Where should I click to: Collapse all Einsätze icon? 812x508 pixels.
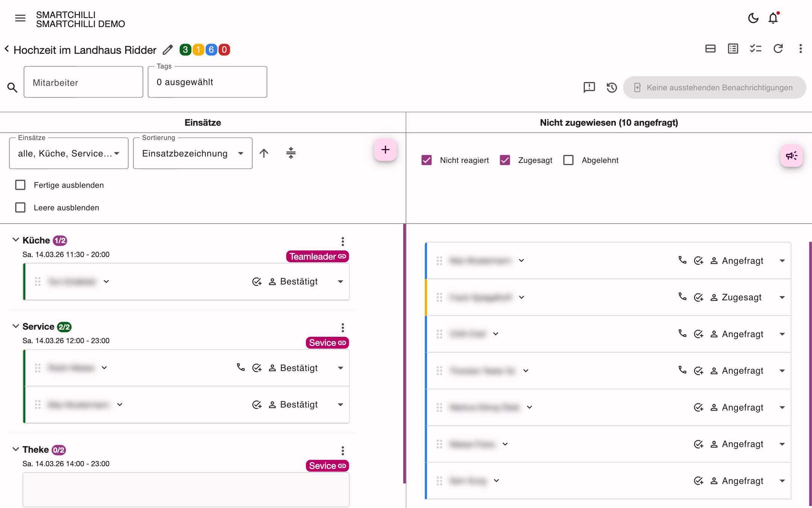pos(291,153)
